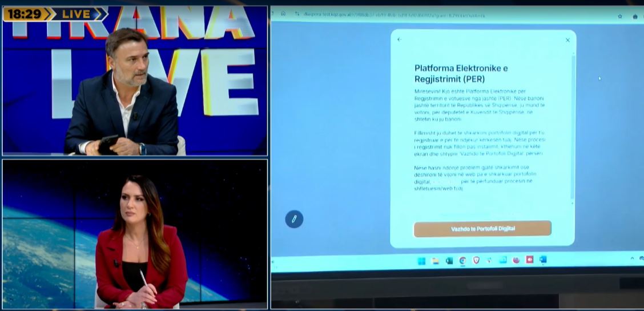This screenshot has height=311, width=644.
Task: Open Firefox from the taskbar
Action: 516,261
